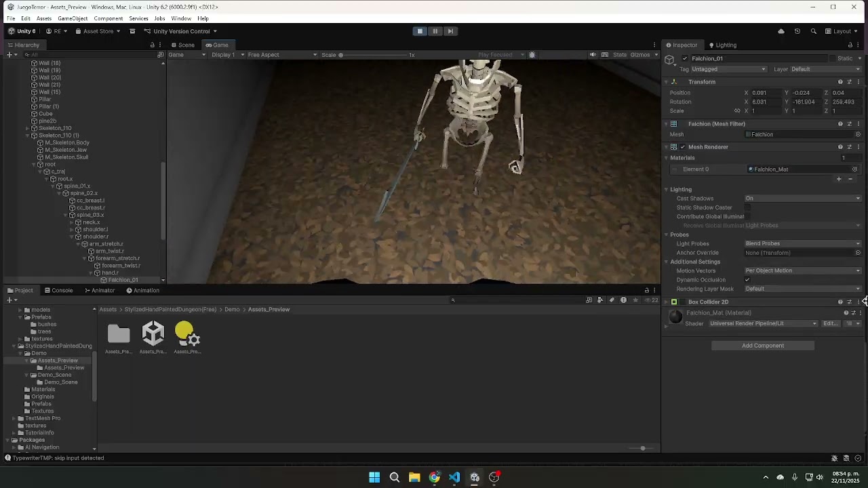Click the Game view mute audio icon

coord(593,55)
